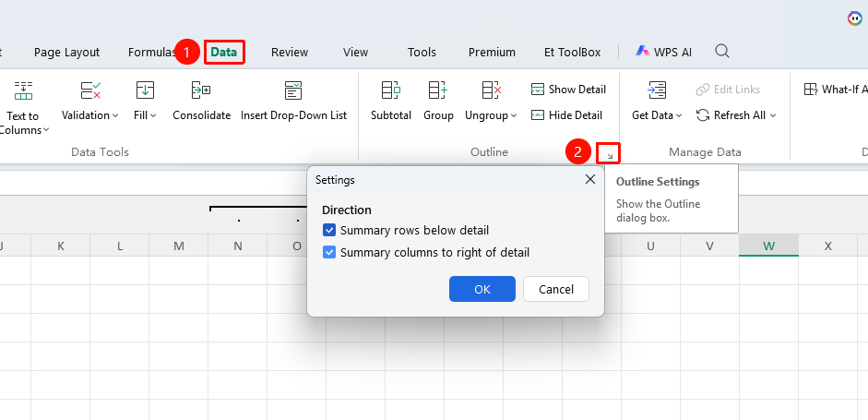Expand the Get Data dropdown arrow
Screen dimensions: 868x420
click(679, 115)
